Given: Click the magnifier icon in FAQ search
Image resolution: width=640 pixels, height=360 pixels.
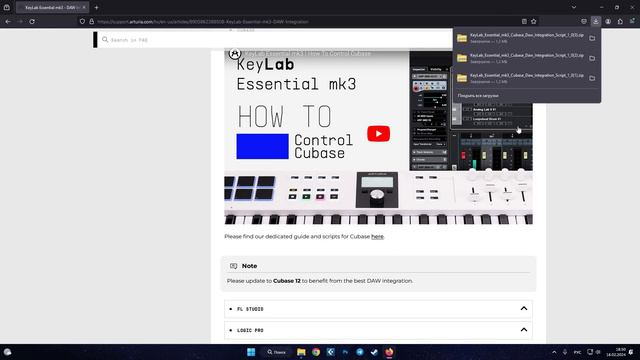Looking at the screenshot, I should pos(105,40).
